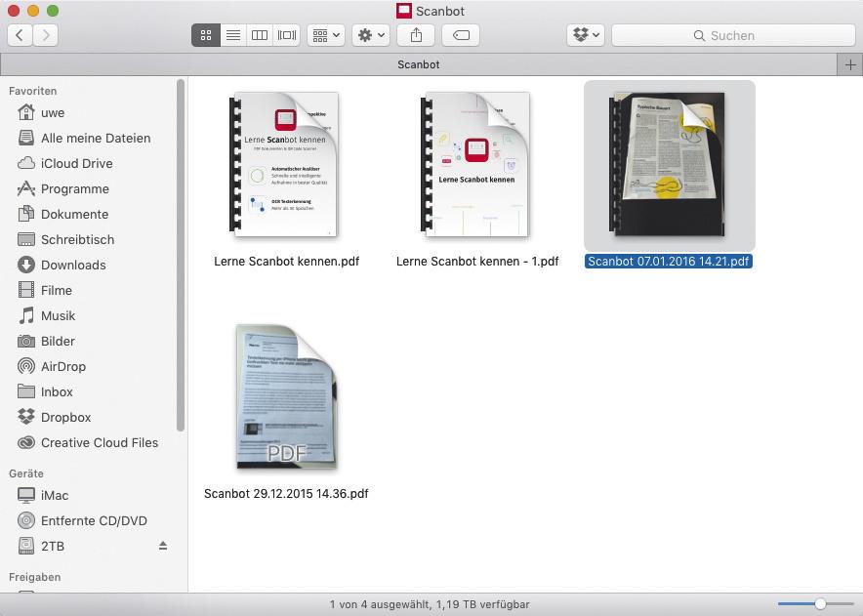
Task: Minimize the Finder window
Action: [x=33, y=11]
